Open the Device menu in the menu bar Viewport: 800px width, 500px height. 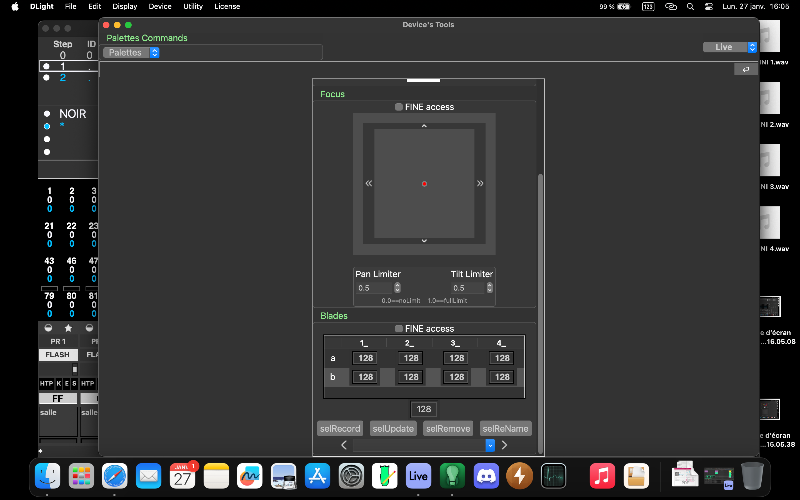click(159, 6)
